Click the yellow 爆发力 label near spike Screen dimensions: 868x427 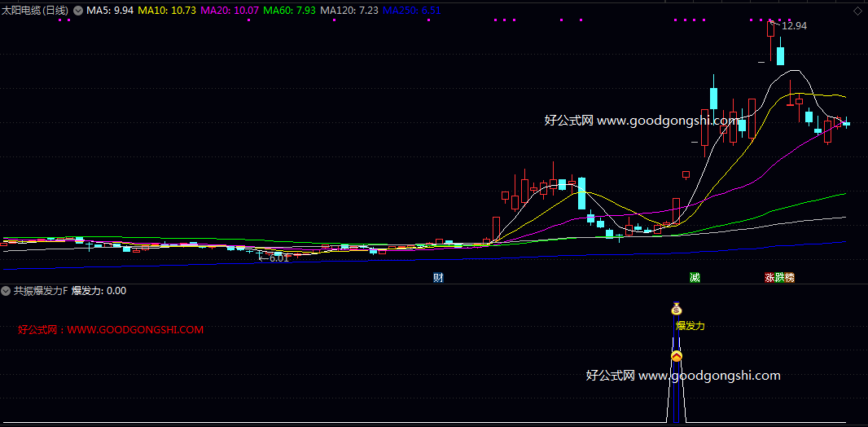pos(690,326)
